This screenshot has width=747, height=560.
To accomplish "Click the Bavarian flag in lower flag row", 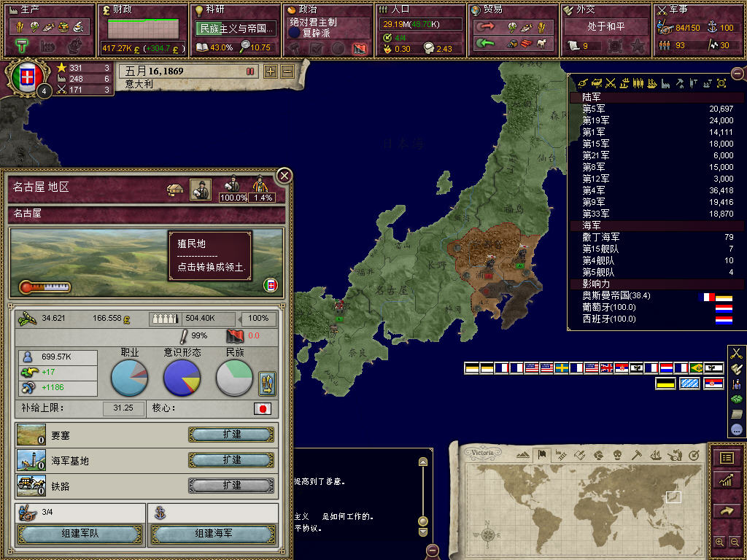I will pos(689,384).
